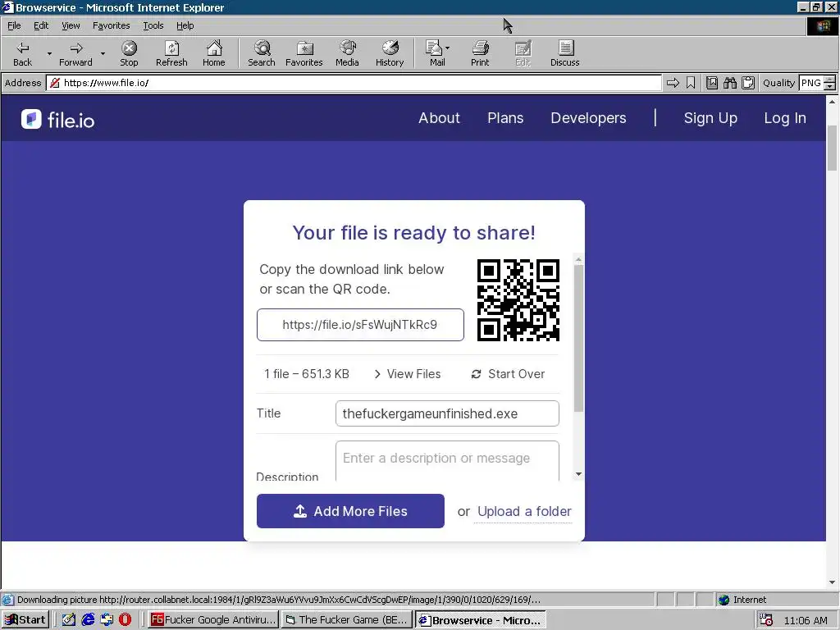Click the Opera quick launch icon
840x630 pixels.
125,620
